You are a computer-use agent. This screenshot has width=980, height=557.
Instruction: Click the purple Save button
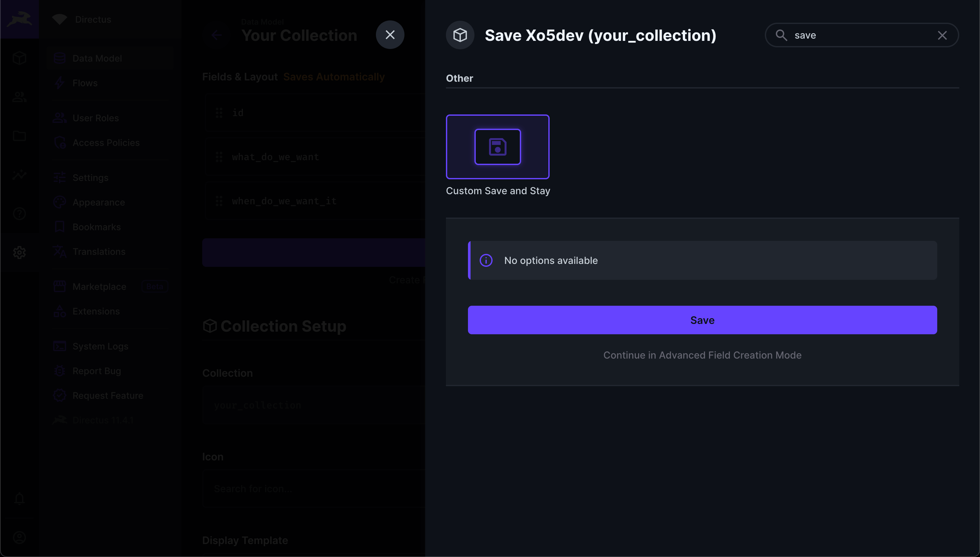coord(702,320)
